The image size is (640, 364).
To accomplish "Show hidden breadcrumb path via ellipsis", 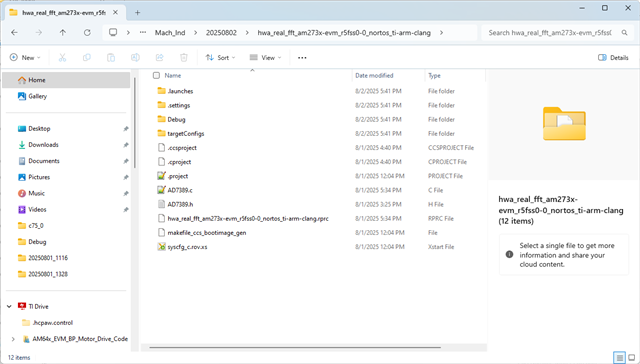I will pyautogui.click(x=143, y=32).
